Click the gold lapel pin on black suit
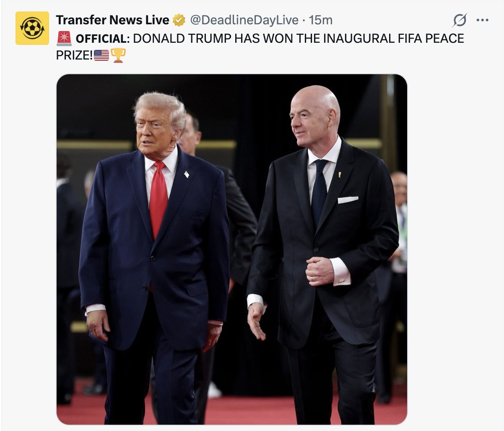The width and height of the screenshot is (504, 431). [x=340, y=174]
